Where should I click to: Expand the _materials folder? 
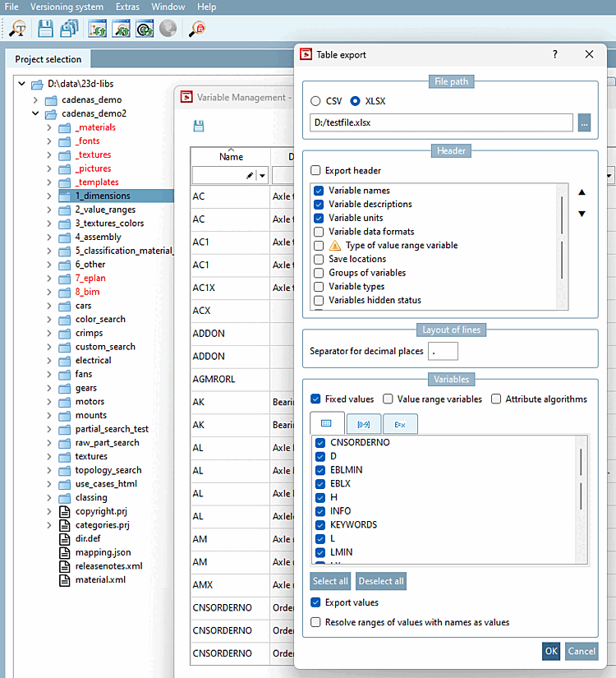(x=48, y=127)
